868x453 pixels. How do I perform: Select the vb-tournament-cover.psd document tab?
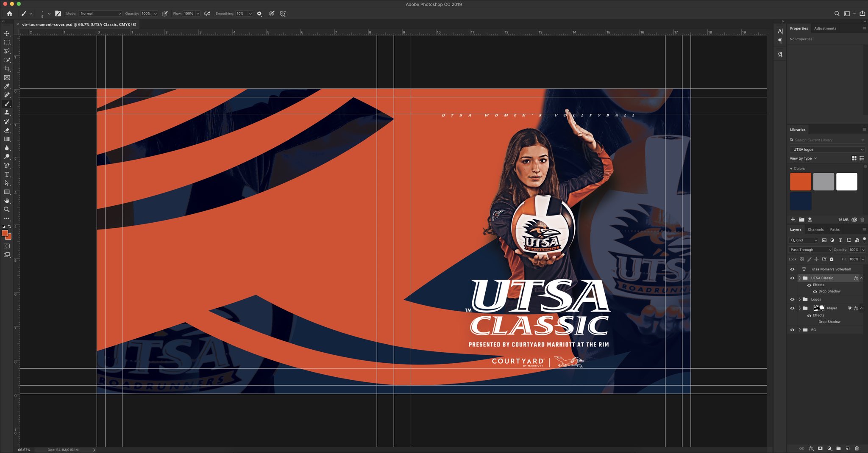[79, 25]
